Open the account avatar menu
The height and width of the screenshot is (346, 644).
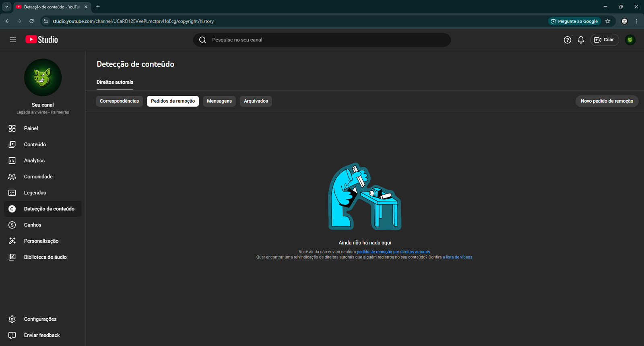tap(630, 40)
